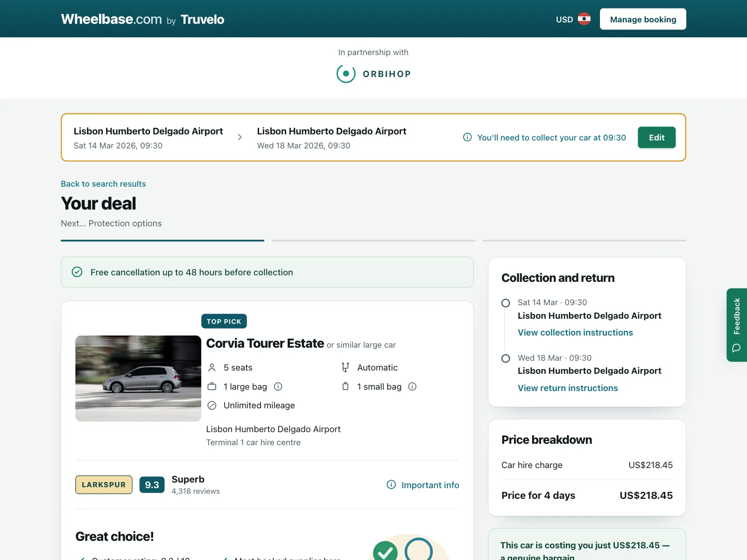Click the Important info circle icon
747x560 pixels.
pos(391,485)
